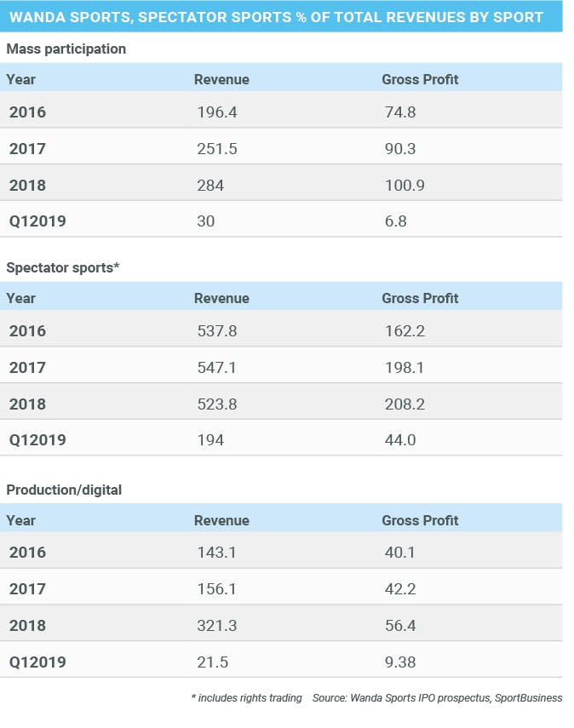Screen dimensions: 574x728
Task: Select the 523.8 revenue value
Action: tap(215, 404)
